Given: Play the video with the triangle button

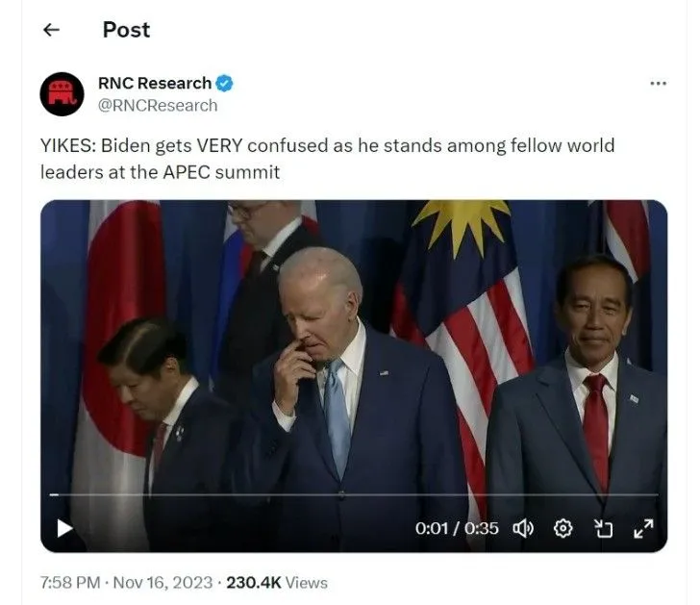Looking at the screenshot, I should (64, 528).
